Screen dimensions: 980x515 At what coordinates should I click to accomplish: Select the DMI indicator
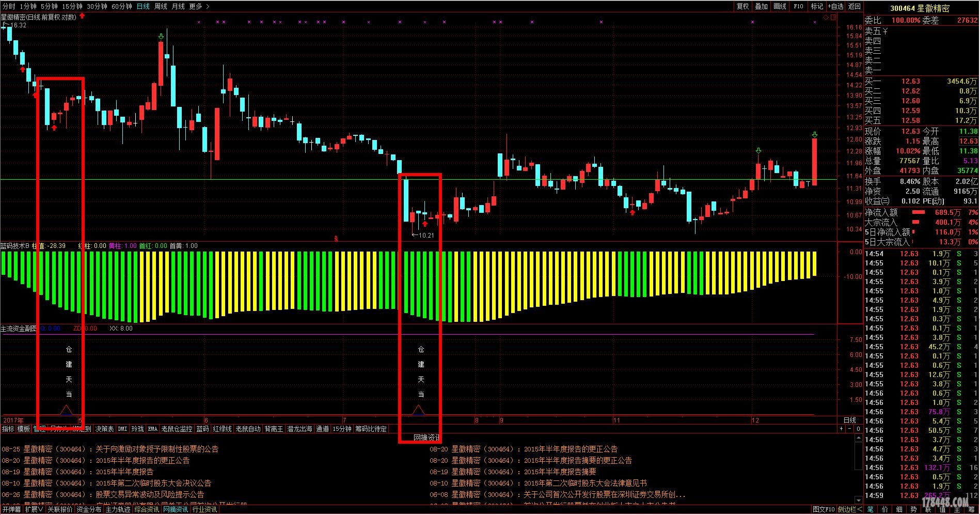point(122,429)
